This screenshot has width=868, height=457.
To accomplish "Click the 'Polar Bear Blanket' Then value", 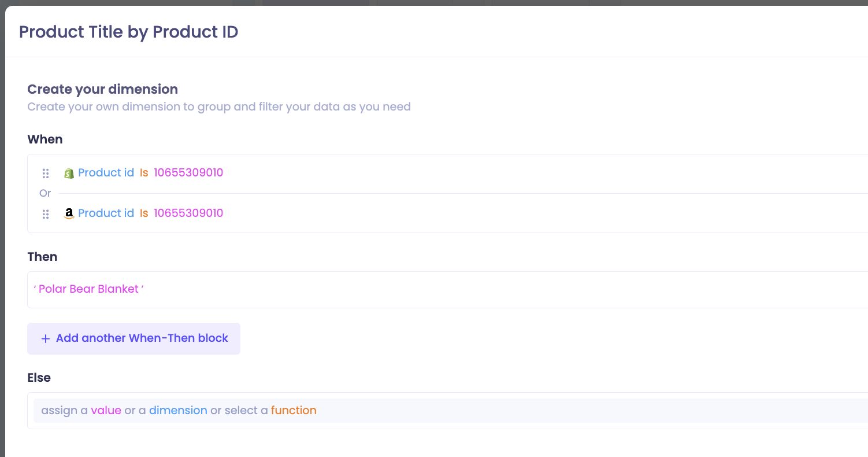I will [88, 289].
